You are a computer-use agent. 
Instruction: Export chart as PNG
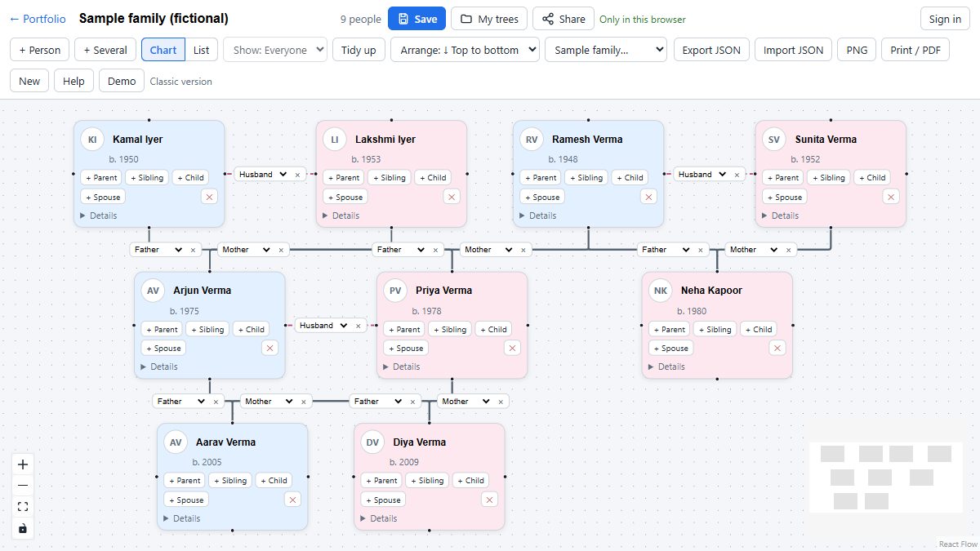click(x=857, y=50)
